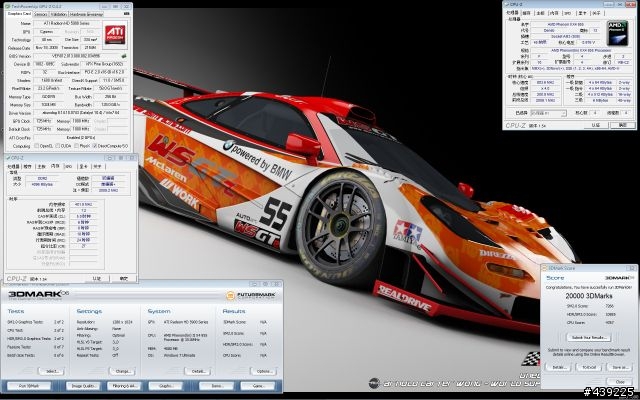Image resolution: width=640 pixels, height=400 pixels.
Task: Click the AMD Phenom II logo in CPU-Z
Action: pyautogui.click(x=617, y=33)
